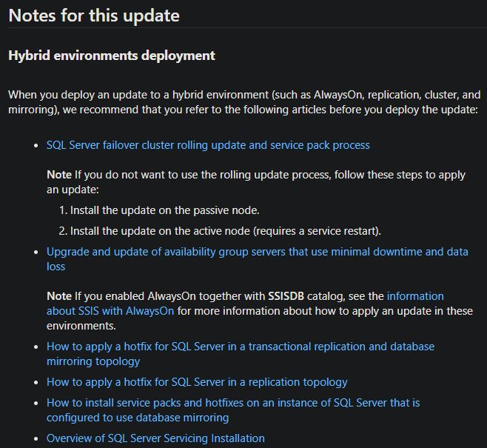Click bold 'Note' before 'If you do not want'
487x448 pixels.
(x=59, y=175)
